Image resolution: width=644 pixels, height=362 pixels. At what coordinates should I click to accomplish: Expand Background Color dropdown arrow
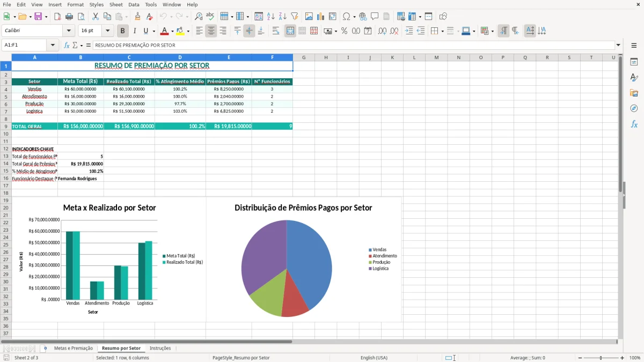[x=188, y=31]
